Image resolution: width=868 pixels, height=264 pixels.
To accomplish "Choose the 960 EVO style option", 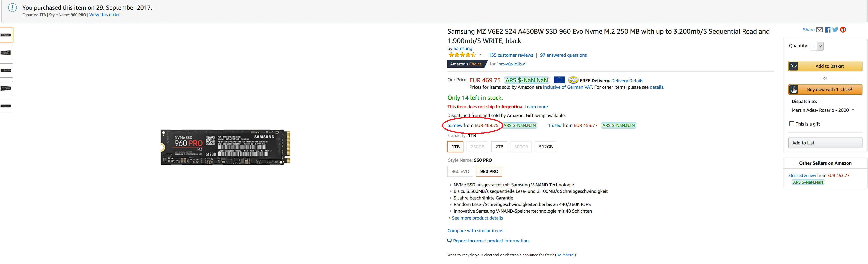I will pos(460,172).
